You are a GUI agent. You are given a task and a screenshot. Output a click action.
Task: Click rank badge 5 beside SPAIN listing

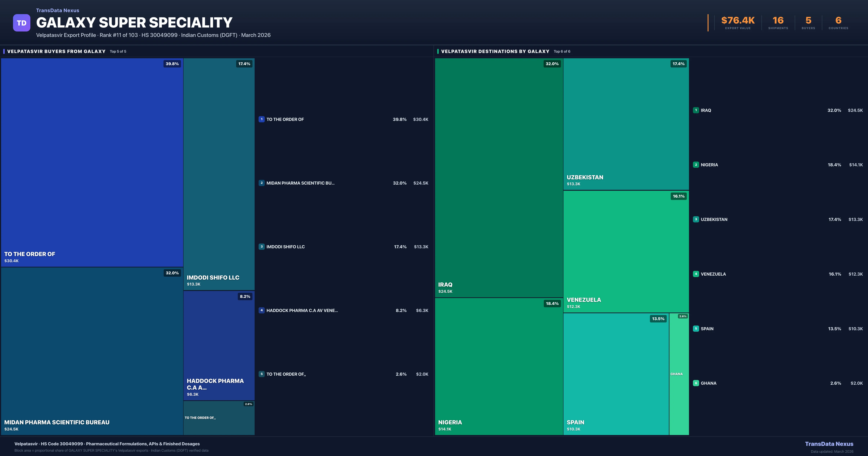tap(696, 328)
